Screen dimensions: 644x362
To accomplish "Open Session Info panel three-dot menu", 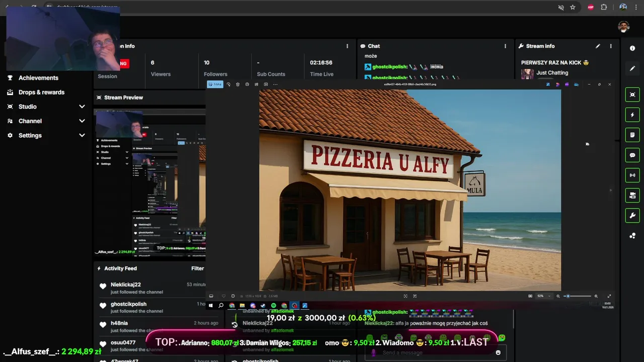I will [347, 46].
